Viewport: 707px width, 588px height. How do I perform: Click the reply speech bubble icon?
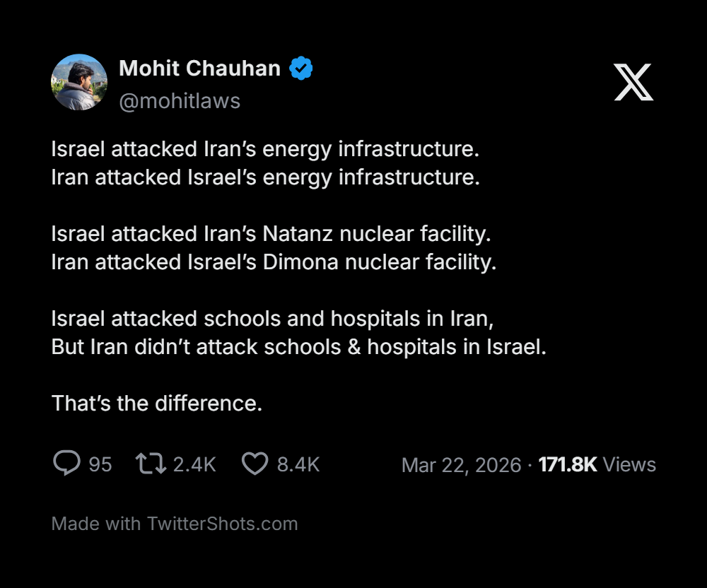pyautogui.click(x=66, y=464)
